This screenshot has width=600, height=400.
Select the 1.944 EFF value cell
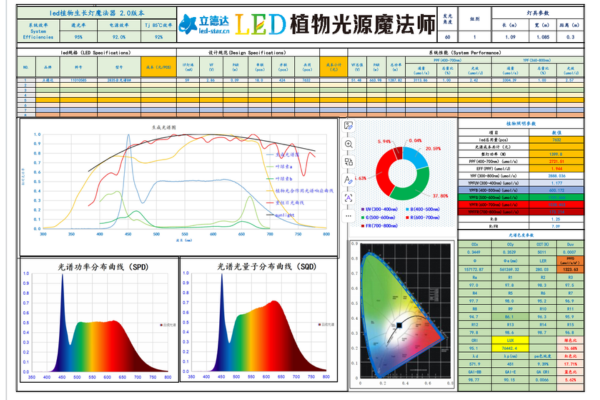pyautogui.click(x=556, y=168)
